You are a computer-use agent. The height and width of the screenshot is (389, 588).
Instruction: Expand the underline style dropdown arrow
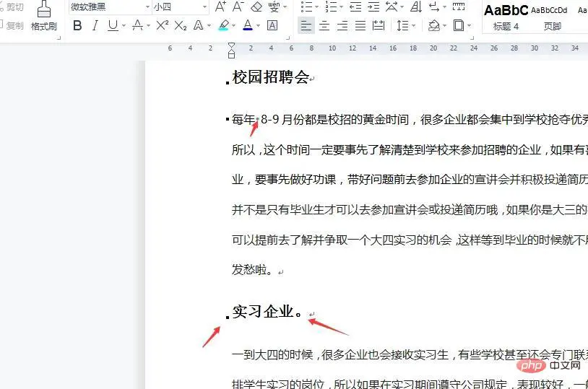(x=124, y=26)
